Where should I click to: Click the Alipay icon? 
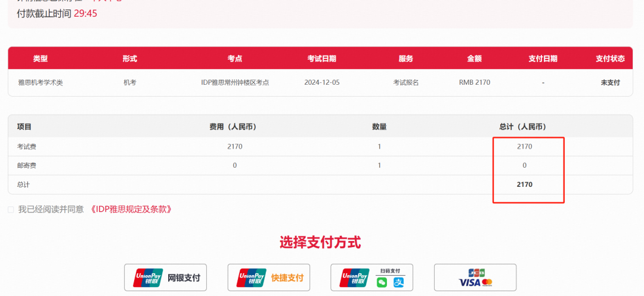tap(399, 282)
